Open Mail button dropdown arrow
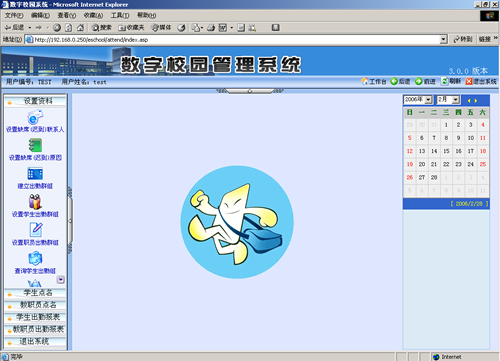The width and height of the screenshot is (500, 361). (x=202, y=28)
